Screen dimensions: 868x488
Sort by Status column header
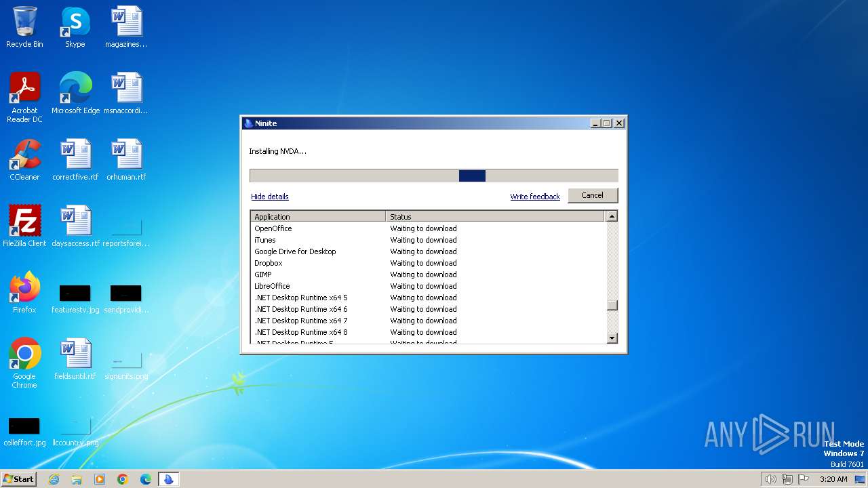[x=495, y=217]
